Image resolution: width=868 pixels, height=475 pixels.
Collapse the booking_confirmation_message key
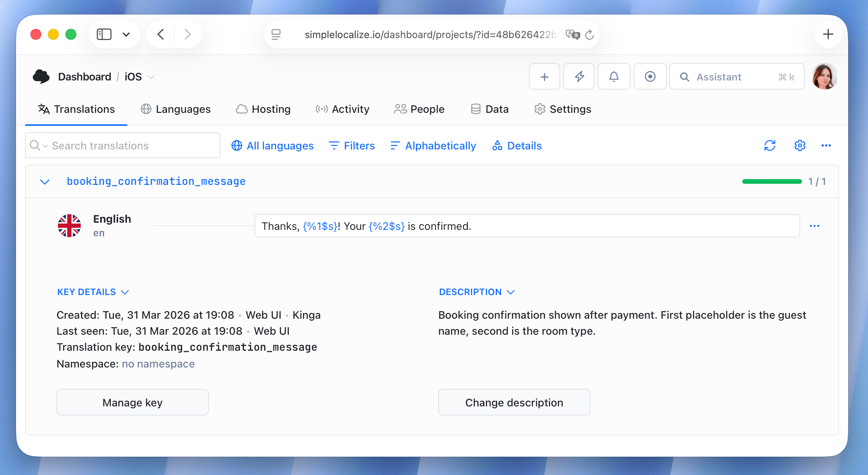pyautogui.click(x=45, y=181)
